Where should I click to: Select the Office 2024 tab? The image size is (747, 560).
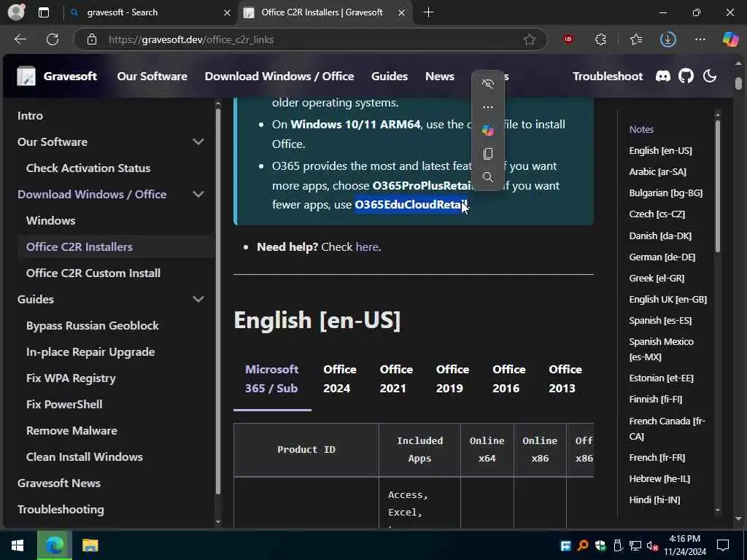click(340, 379)
